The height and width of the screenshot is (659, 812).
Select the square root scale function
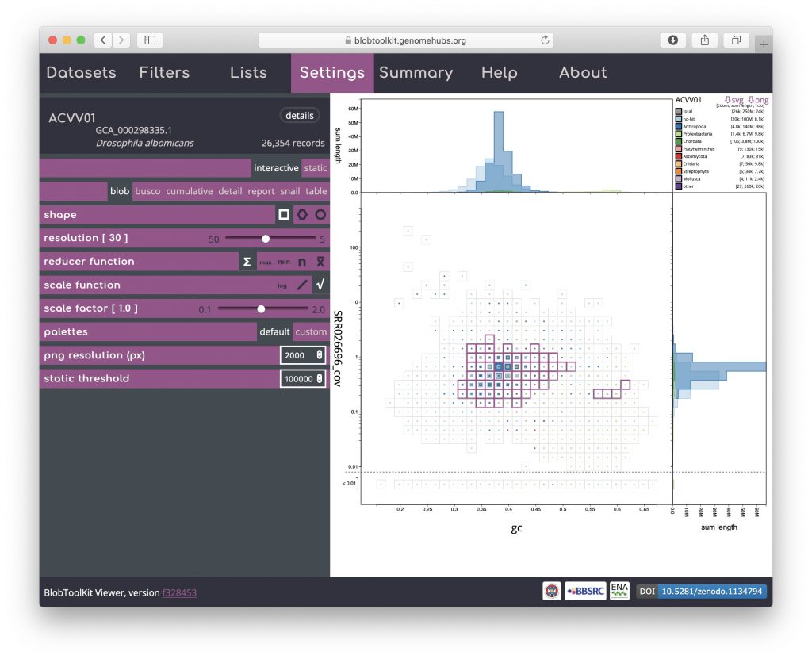(x=320, y=285)
